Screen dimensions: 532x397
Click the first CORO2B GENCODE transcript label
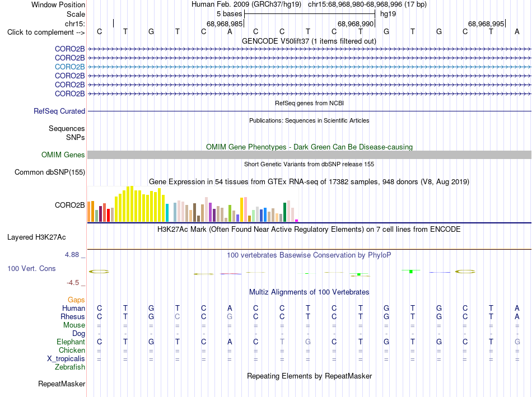70,49
